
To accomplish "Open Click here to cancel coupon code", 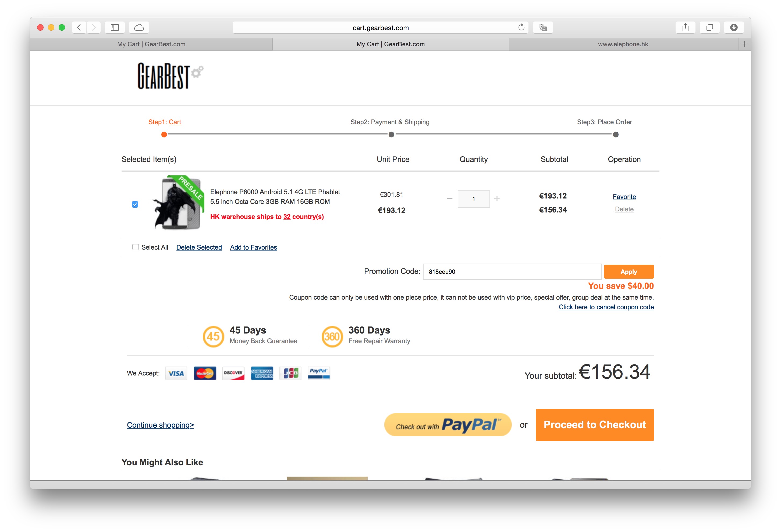I will coord(606,307).
